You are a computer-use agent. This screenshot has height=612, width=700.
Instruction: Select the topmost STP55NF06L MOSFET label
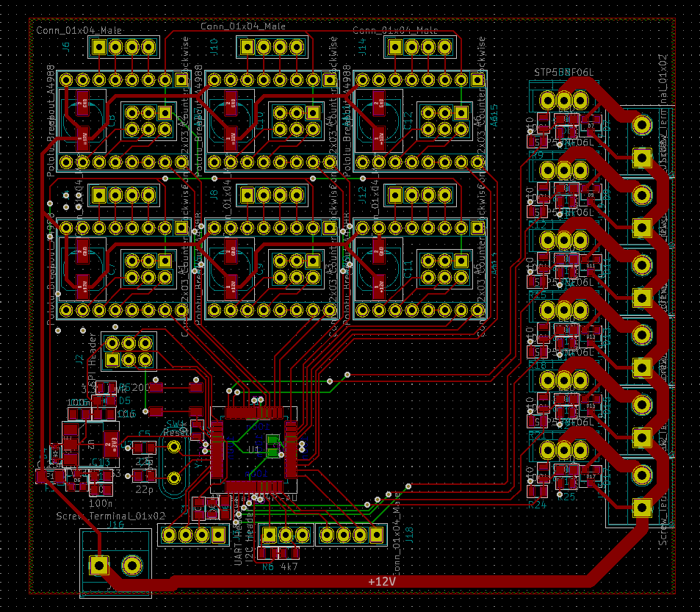pos(564,72)
